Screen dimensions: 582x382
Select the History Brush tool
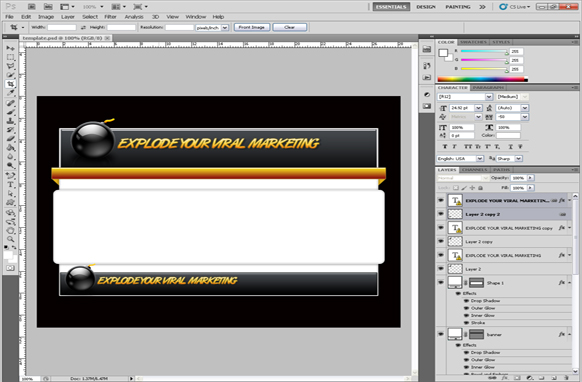[x=10, y=130]
